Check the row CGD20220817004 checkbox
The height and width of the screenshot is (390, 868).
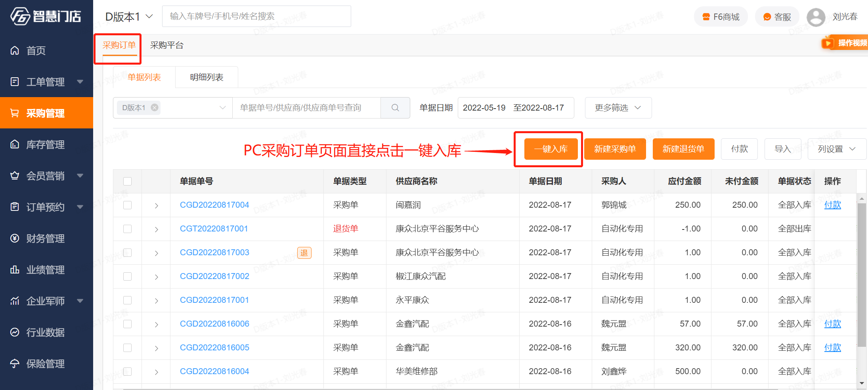127,205
